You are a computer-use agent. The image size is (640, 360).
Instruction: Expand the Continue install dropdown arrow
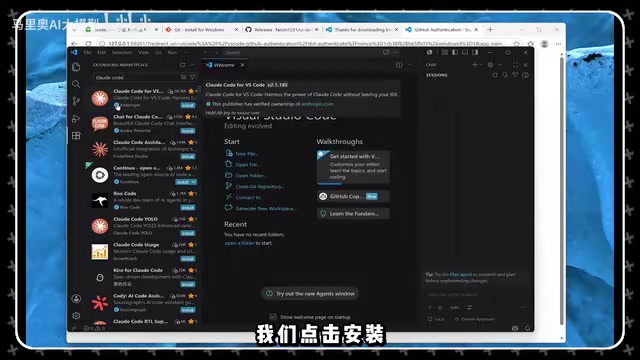[193, 182]
